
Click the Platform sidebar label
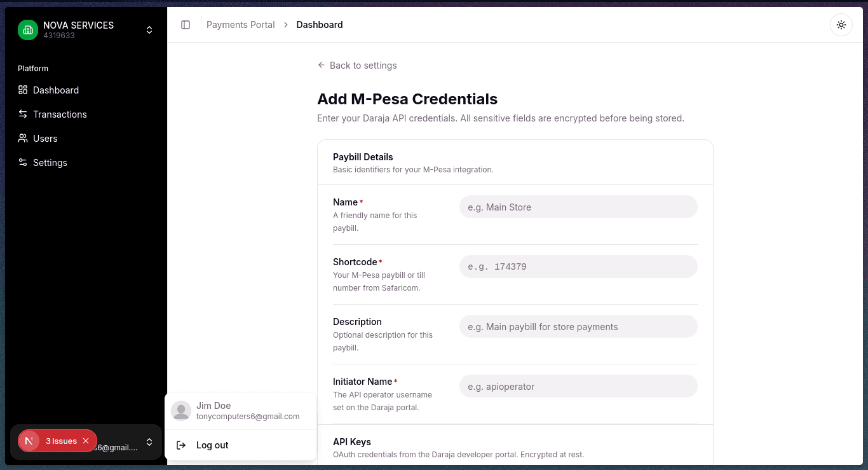tap(33, 69)
